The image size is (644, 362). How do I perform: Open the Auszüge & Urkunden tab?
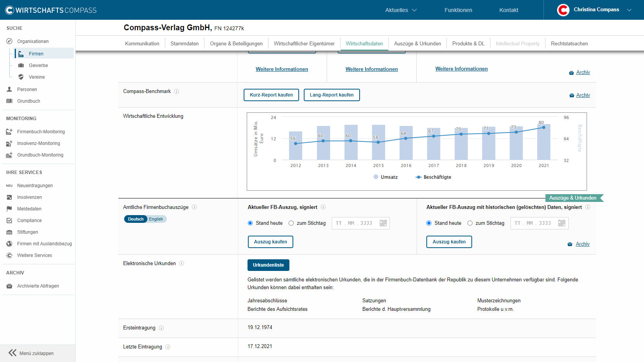point(417,43)
